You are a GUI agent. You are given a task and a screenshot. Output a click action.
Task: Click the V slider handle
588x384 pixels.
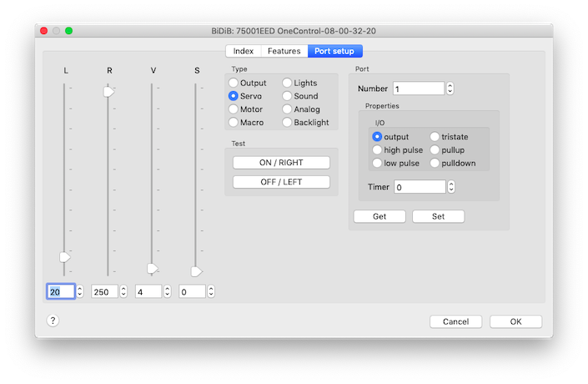pyautogui.click(x=153, y=268)
